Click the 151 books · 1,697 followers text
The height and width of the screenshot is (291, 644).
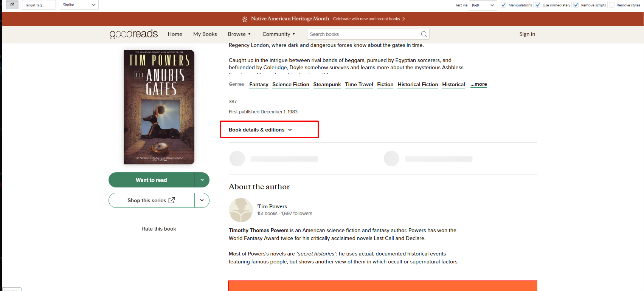(x=285, y=214)
